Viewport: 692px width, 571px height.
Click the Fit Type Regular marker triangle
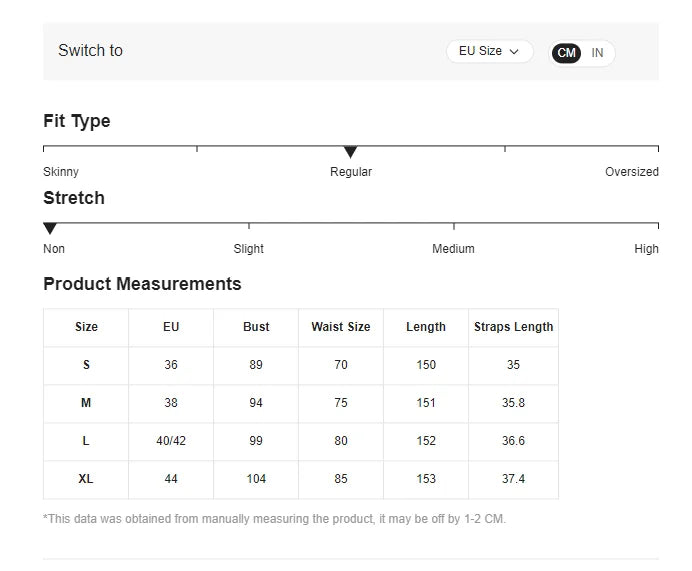point(350,152)
